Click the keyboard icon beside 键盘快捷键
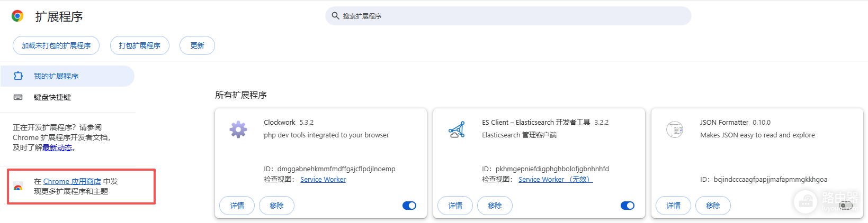This screenshot has height=223, width=868. tap(18, 97)
